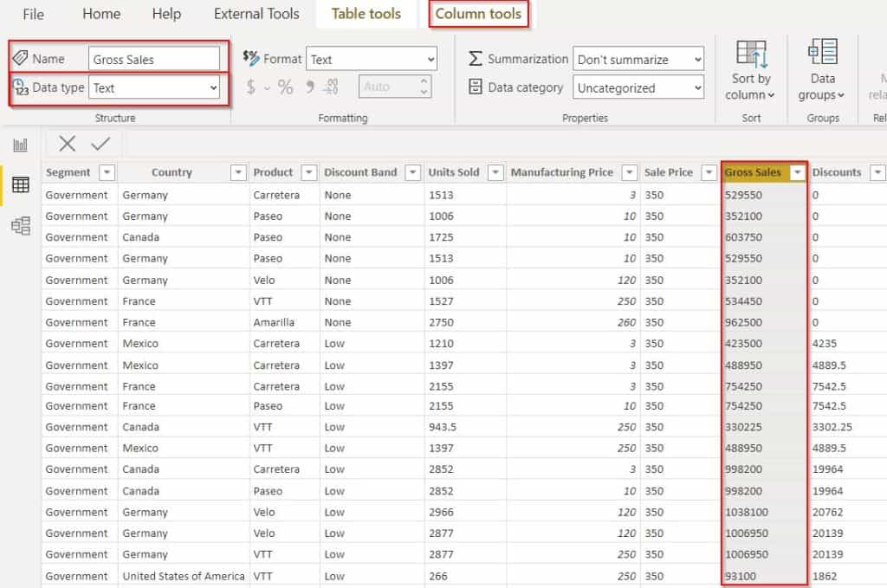Open the Segment column filter dropdown
The height and width of the screenshot is (588, 887).
pos(107,172)
